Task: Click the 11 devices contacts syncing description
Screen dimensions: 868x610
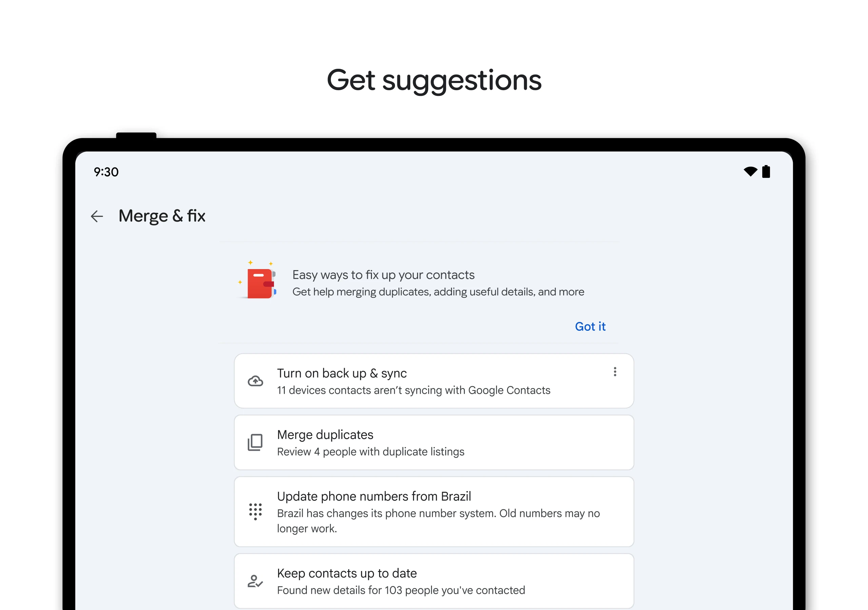Action: 414,390
